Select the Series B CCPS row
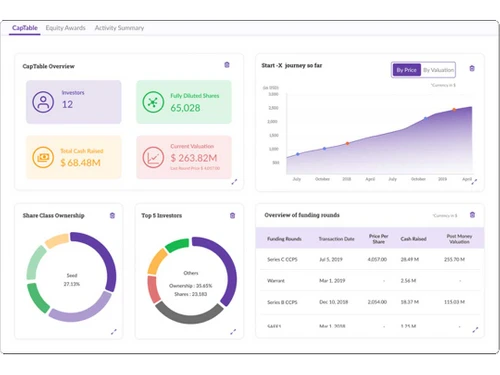Image resolution: width=500 pixels, height=375 pixels. point(370,302)
